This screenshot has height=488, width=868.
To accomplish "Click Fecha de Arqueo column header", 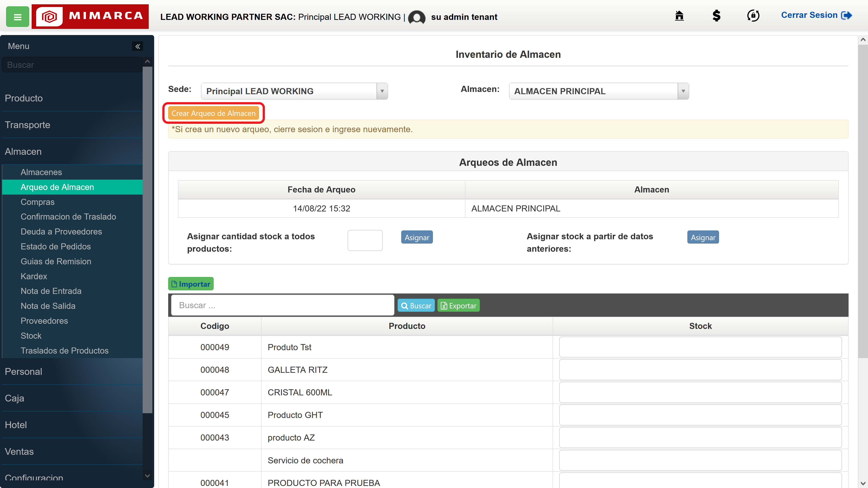I will pyautogui.click(x=321, y=190).
